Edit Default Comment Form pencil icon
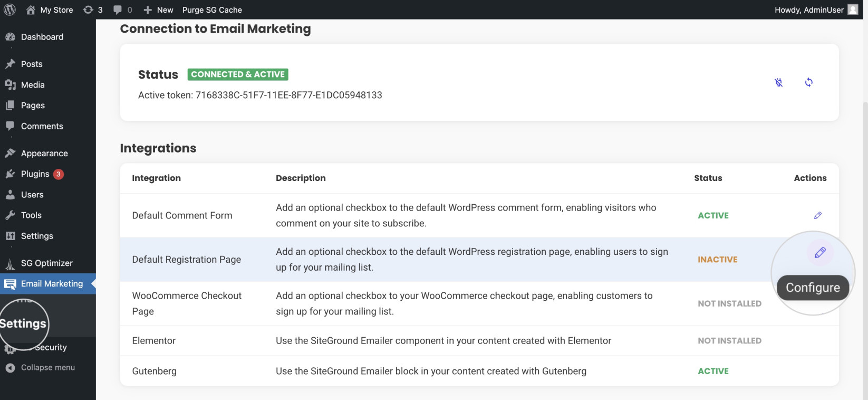 pos(818,215)
